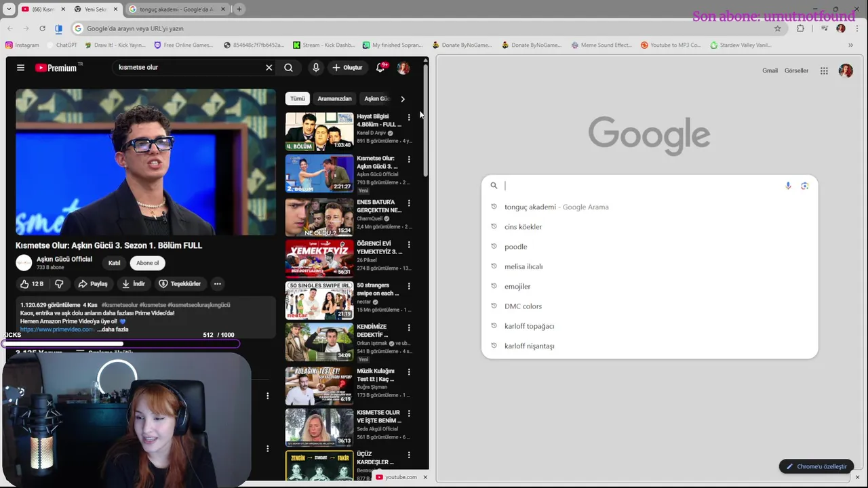Image resolution: width=868 pixels, height=488 pixels.
Task: Clear the YouTube search box text
Action: coord(269,68)
